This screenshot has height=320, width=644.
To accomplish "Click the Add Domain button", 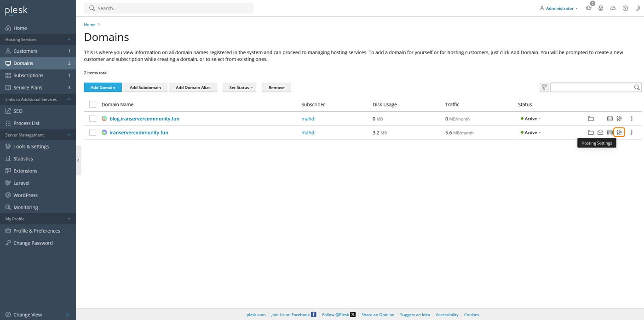I will pyautogui.click(x=103, y=87).
